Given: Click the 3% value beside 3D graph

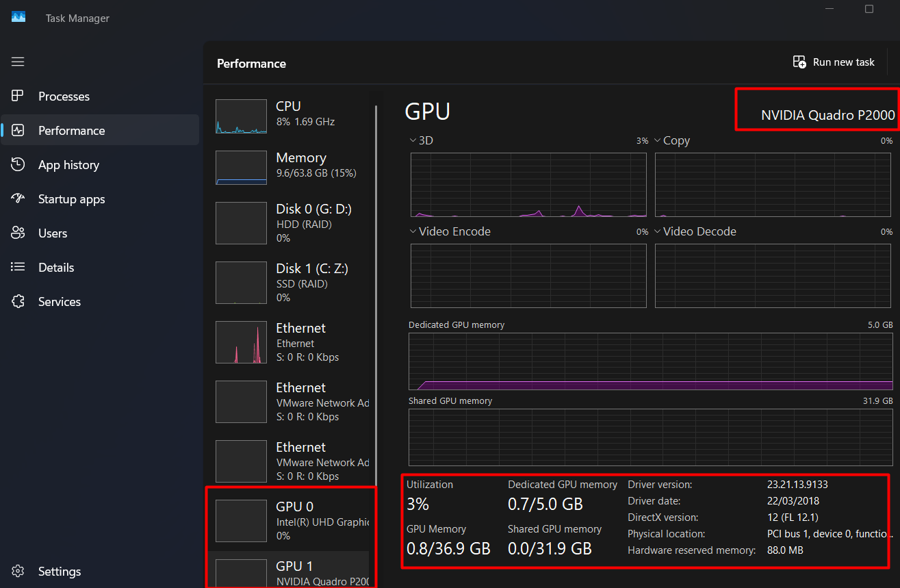Looking at the screenshot, I should [x=642, y=141].
